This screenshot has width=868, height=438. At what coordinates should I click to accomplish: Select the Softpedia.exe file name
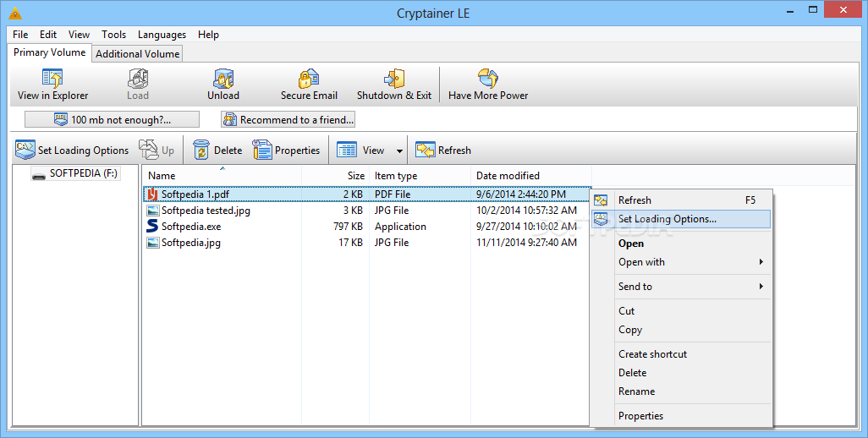tap(191, 227)
